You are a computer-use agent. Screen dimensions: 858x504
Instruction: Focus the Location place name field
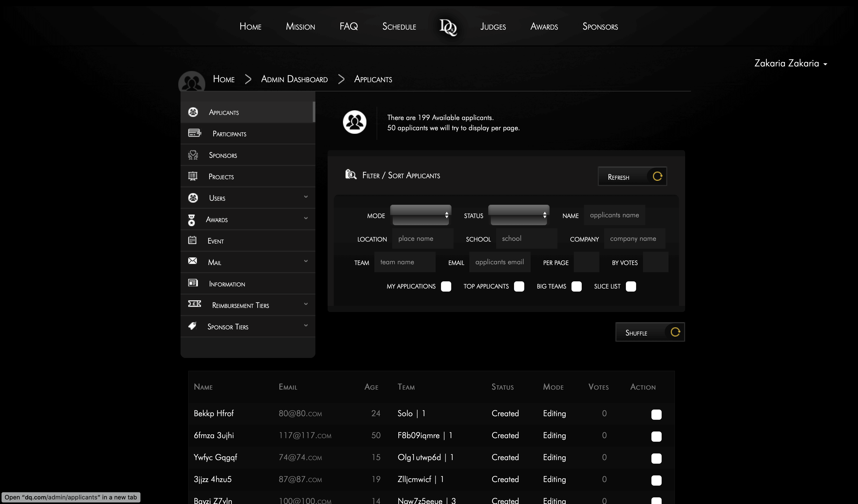423,238
